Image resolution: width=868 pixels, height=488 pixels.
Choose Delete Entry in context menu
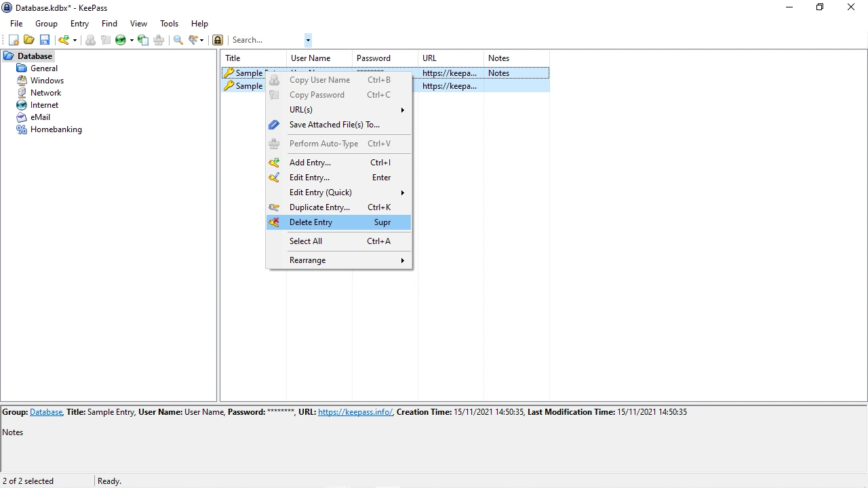coord(338,222)
